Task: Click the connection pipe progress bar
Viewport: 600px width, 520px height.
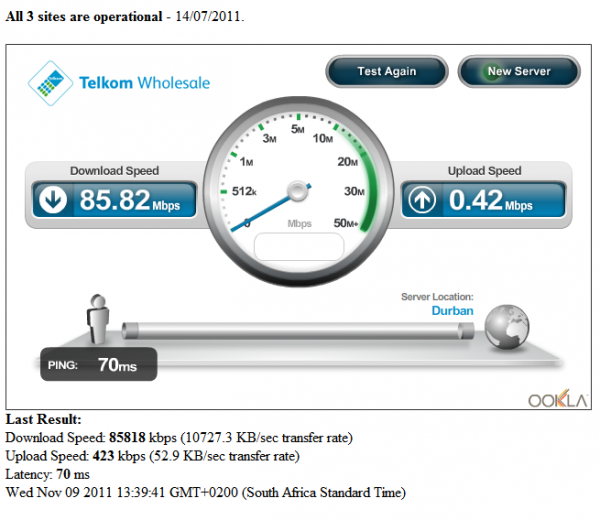Action: pyautogui.click(x=298, y=331)
